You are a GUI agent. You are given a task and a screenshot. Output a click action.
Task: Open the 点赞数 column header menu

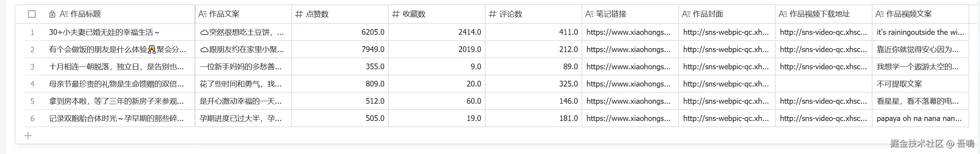317,14
